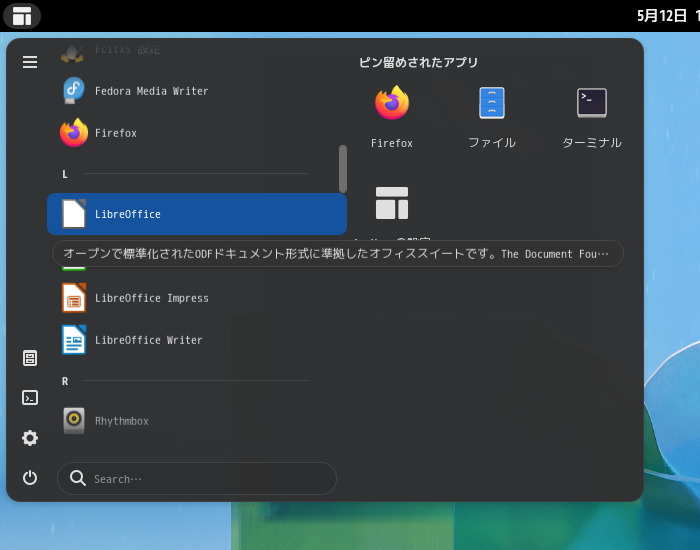Launch LibreOffice Impress
This screenshot has width=700, height=550.
pyautogui.click(x=197, y=298)
